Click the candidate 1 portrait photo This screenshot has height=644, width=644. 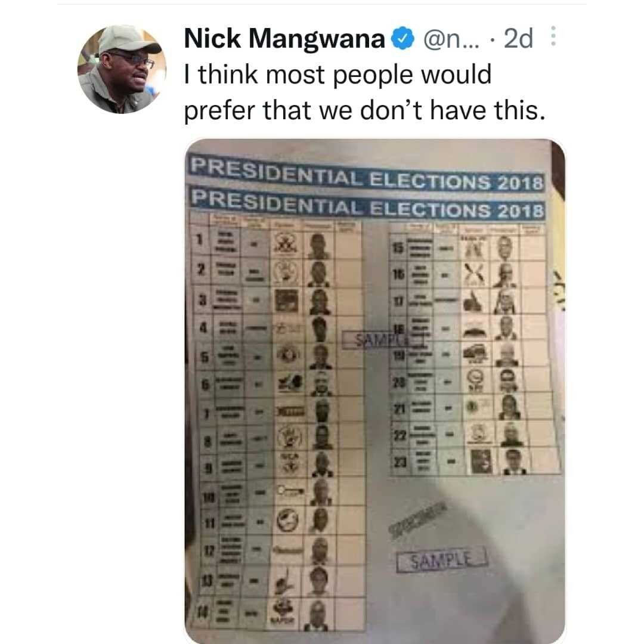[x=318, y=246]
